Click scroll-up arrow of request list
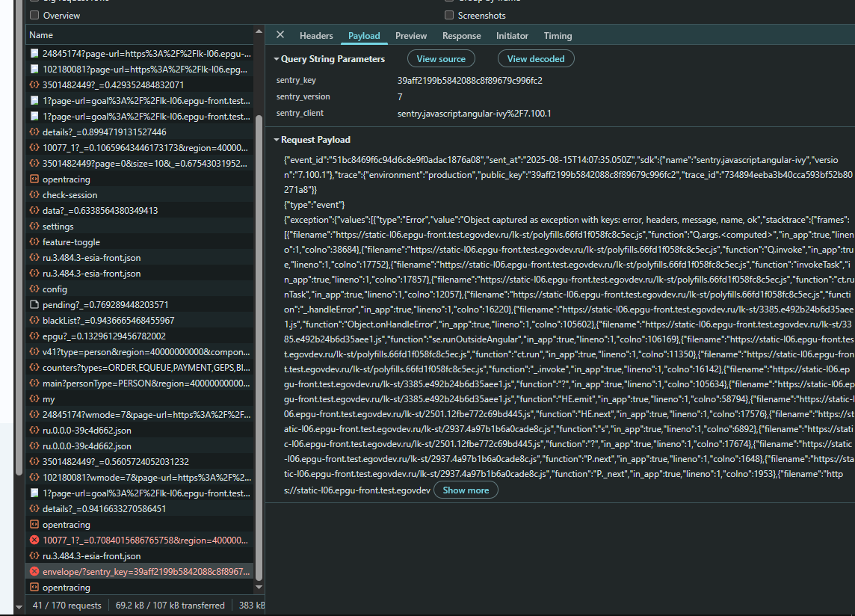 (259, 32)
